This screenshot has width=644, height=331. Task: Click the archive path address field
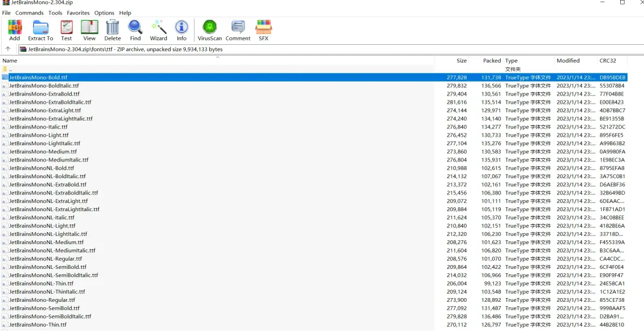[330, 49]
